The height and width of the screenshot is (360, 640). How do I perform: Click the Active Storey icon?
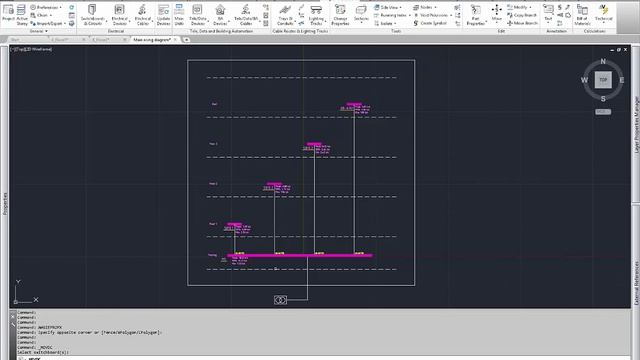(22, 14)
